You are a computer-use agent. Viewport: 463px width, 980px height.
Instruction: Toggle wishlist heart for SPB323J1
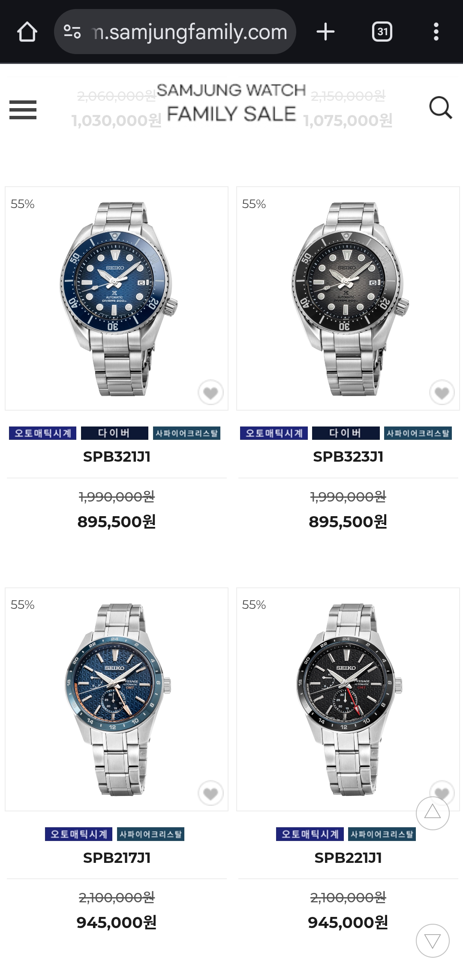coord(442,392)
